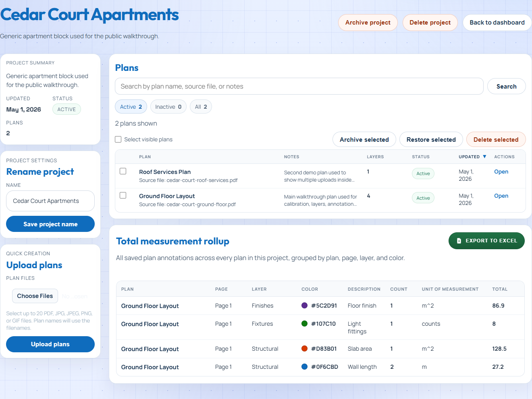
Task: Click the Light fittings description cell
Action: pyautogui.click(x=357, y=327)
